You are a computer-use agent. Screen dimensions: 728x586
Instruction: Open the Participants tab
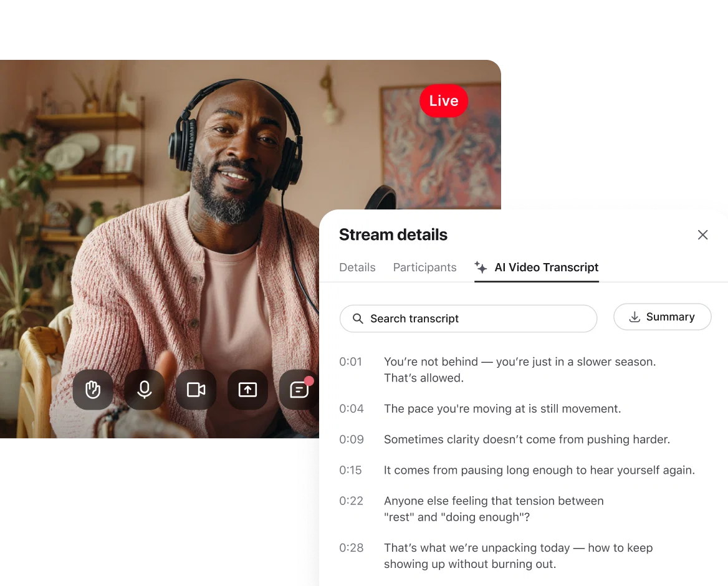click(425, 267)
